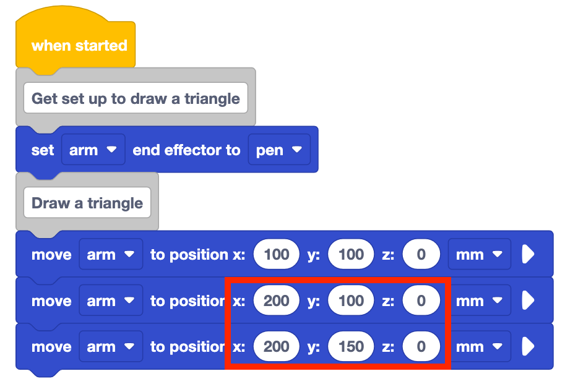Expand the second move block with its arrow icon
The image size is (565, 392).
(528, 301)
